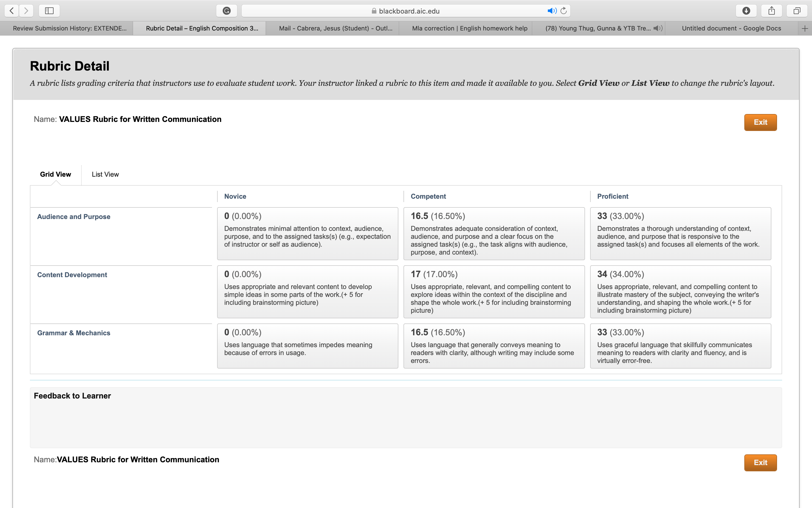
Task: Click the bottom VALUES Rubric name text
Action: pyautogui.click(x=138, y=460)
